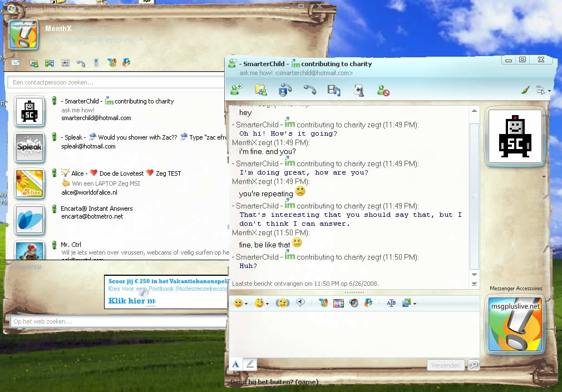Click the Klik hier advertisement link
The height and width of the screenshot is (392, 562).
[131, 301]
